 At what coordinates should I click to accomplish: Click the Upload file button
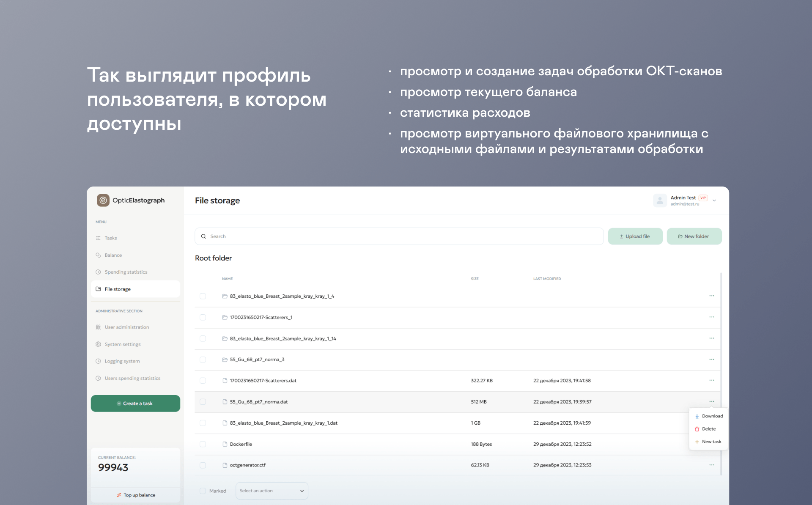click(635, 236)
